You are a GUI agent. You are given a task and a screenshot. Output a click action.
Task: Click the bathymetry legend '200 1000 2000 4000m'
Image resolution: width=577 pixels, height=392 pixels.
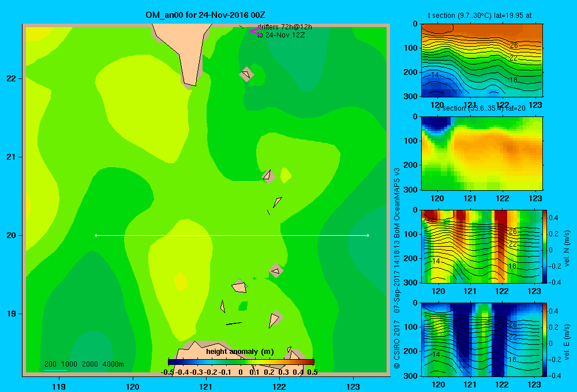(84, 364)
